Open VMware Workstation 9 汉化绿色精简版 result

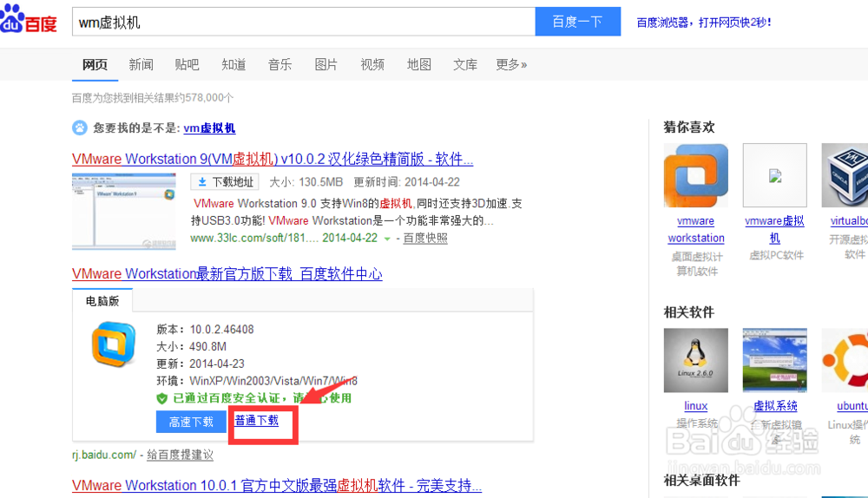(273, 160)
